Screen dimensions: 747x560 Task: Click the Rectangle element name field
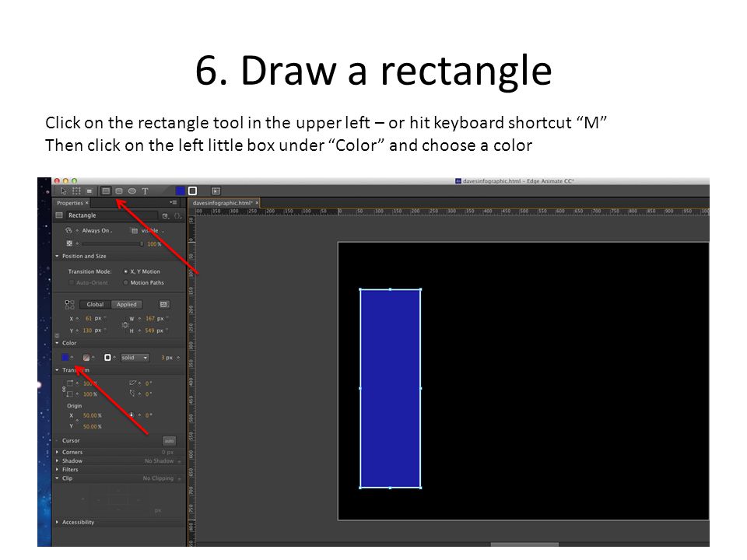pyautogui.click(x=111, y=215)
